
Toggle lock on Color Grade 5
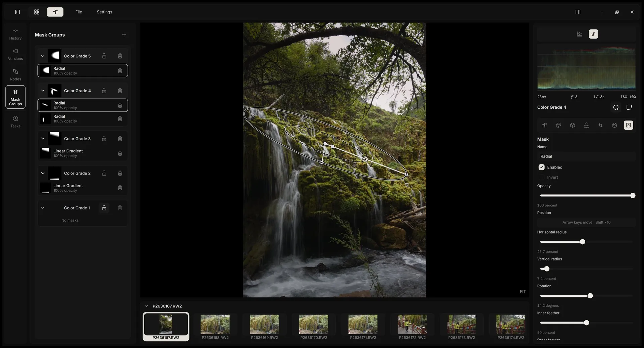click(x=104, y=56)
